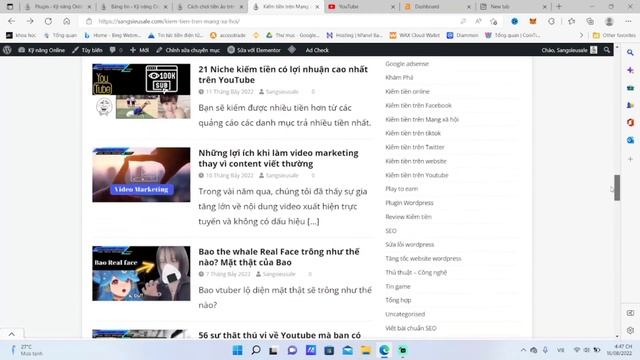Add sidebar app with plus icon

[630, 159]
